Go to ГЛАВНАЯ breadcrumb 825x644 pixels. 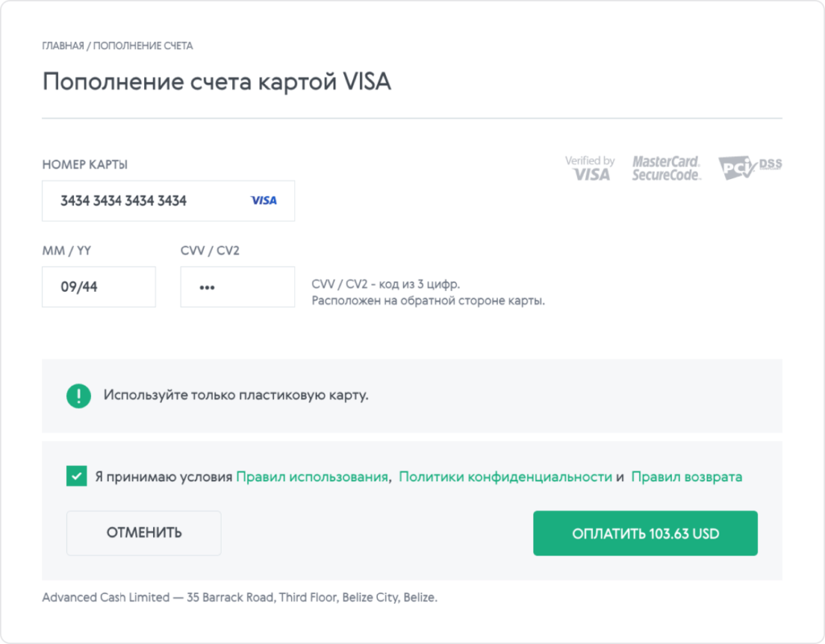(x=63, y=46)
